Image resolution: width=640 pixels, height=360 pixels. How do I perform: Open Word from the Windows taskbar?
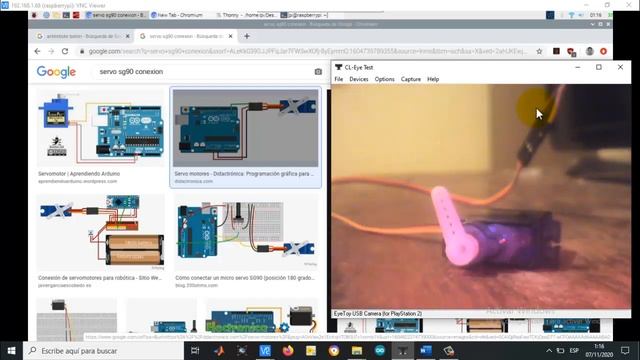(426, 351)
